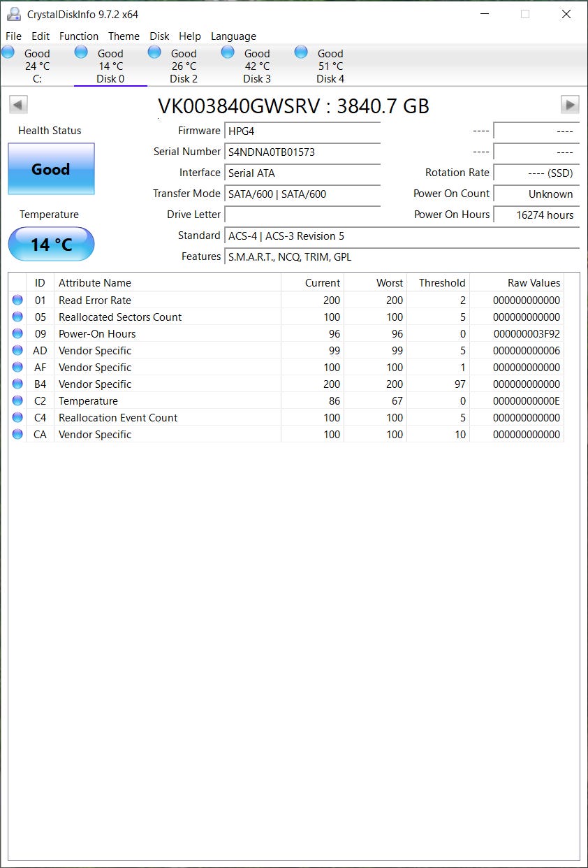
Task: Click the status orb for Disk 3
Action: (228, 52)
